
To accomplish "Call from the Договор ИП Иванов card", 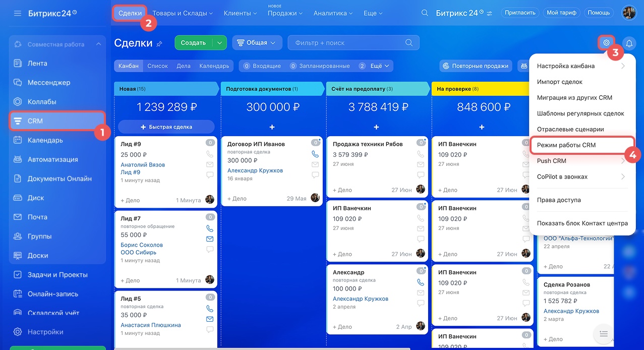I will [315, 154].
